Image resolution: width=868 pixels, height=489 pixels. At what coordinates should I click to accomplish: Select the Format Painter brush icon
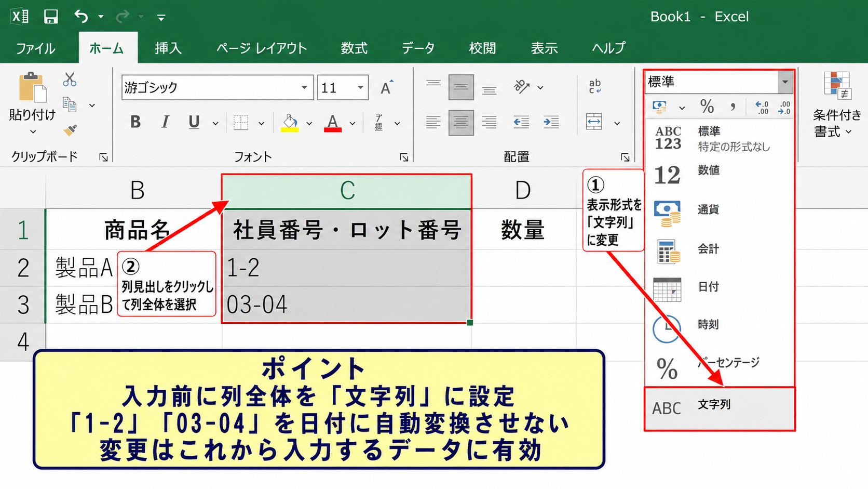tap(70, 130)
